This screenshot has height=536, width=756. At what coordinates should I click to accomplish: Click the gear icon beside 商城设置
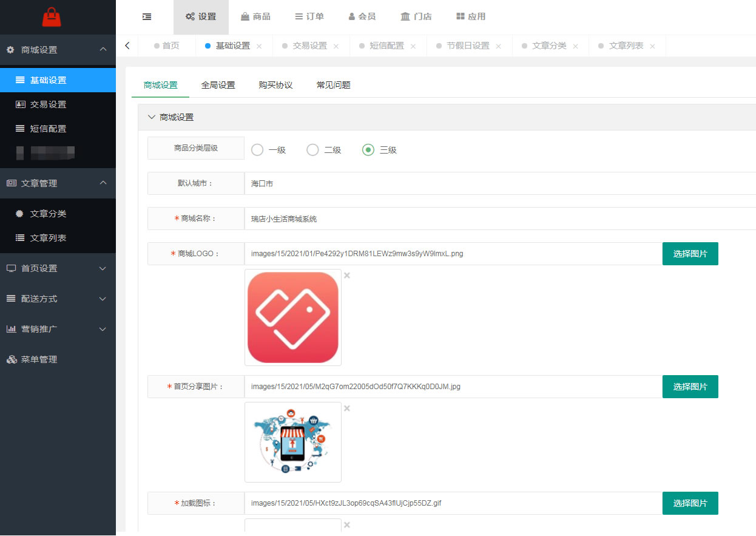pos(10,50)
